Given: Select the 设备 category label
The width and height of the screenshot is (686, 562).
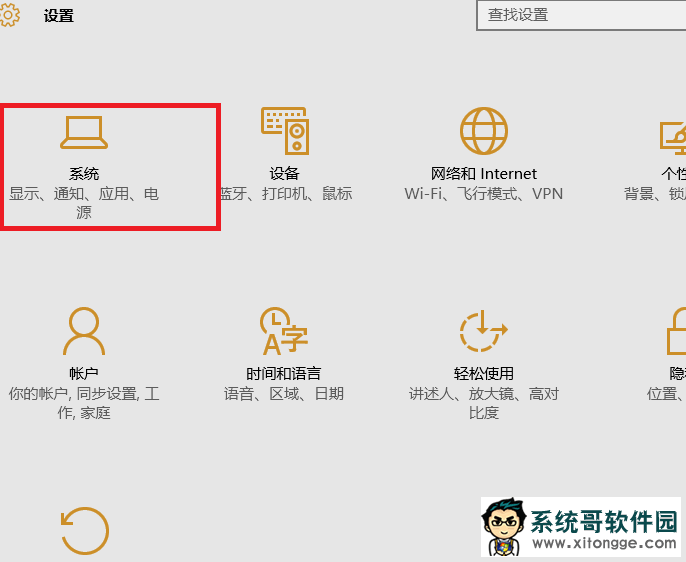Looking at the screenshot, I should (284, 174).
